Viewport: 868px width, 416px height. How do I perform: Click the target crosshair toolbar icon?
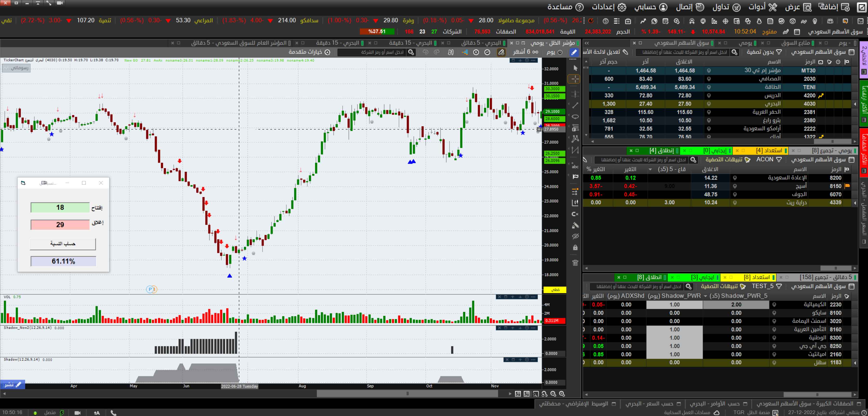[x=725, y=21]
